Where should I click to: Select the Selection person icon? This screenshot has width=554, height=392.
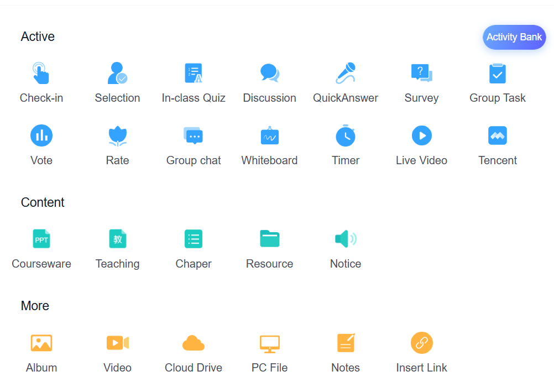(x=117, y=73)
